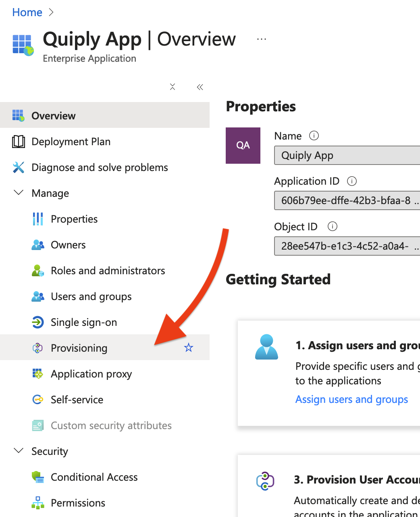Collapse the Security section chevron

click(19, 450)
